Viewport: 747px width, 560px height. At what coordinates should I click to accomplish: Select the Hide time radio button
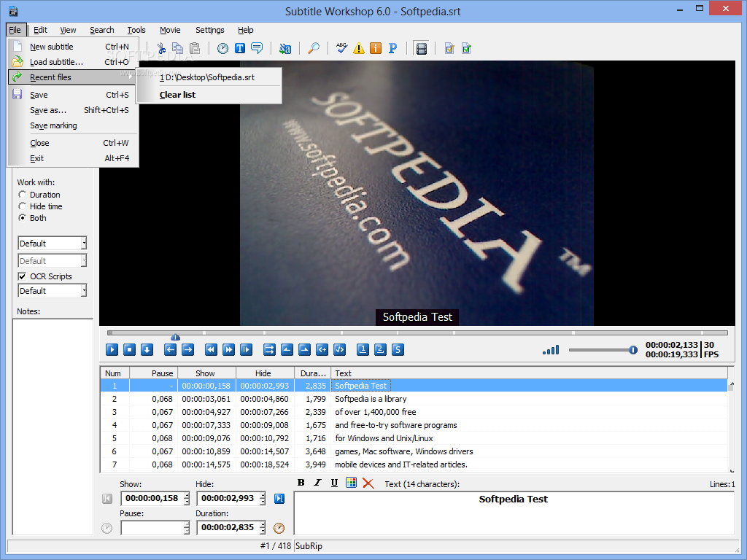(22, 206)
